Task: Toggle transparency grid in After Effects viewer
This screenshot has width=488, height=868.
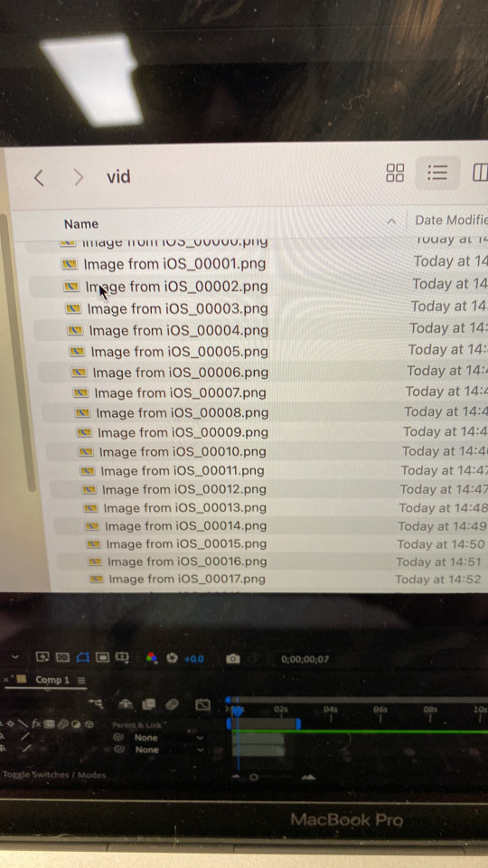Action: [x=62, y=657]
